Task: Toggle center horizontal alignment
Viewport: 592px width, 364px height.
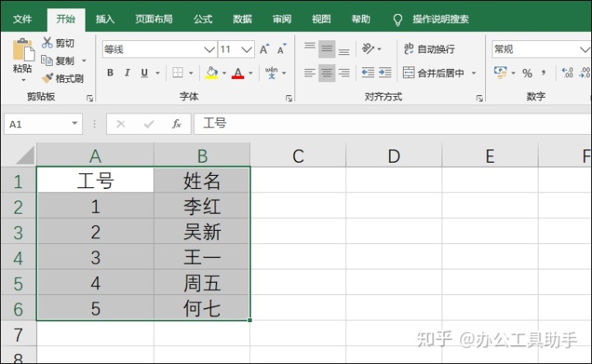Action: [327, 72]
